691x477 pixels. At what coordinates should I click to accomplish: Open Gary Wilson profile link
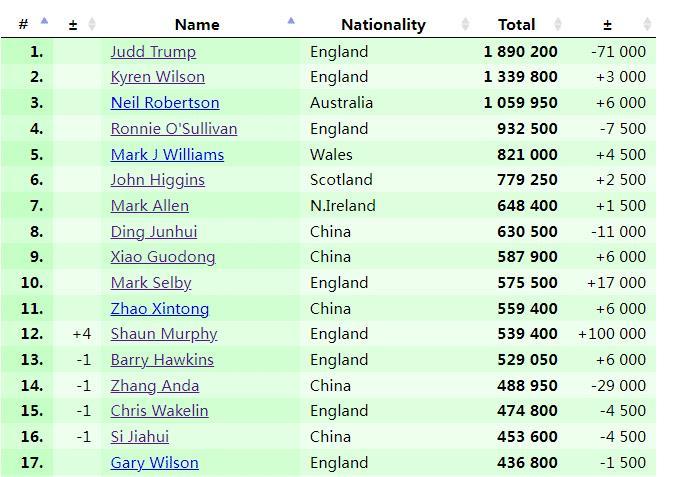coord(154,462)
